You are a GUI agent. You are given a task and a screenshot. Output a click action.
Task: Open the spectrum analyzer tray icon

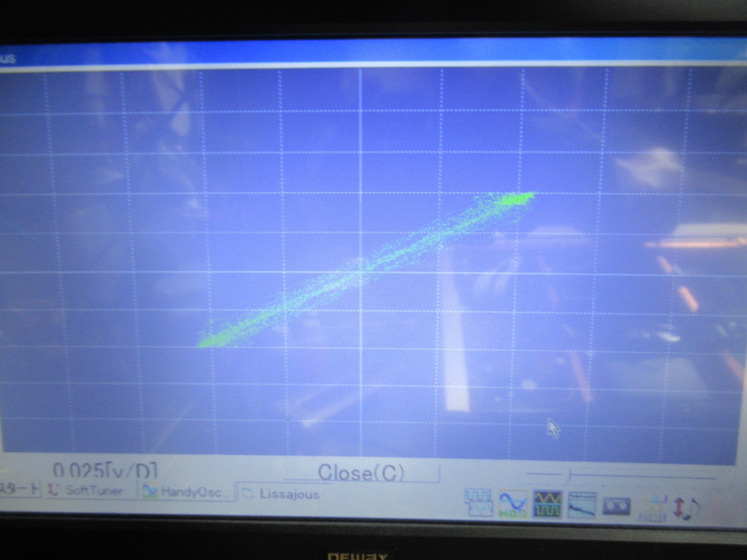coord(582,505)
